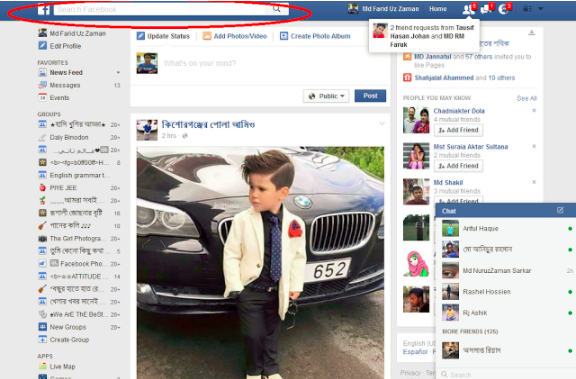The height and width of the screenshot is (379, 576).
Task: Click the download icon in right column
Action: (x=532, y=33)
